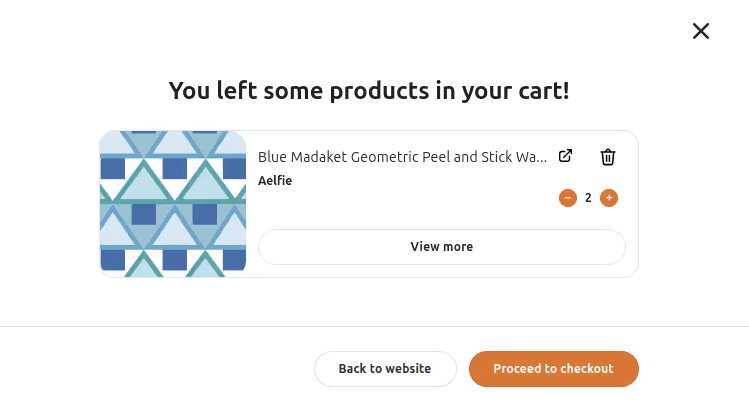Select the Aelfie brand name
Image resolution: width=749 pixels, height=413 pixels.
click(275, 181)
